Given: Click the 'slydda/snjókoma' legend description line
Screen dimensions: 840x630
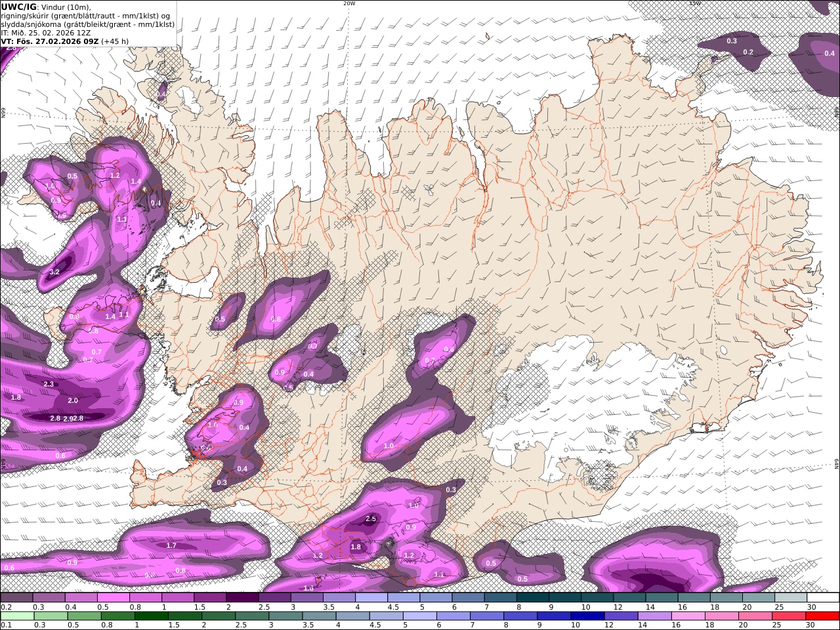Looking at the screenshot, I should [x=87, y=24].
